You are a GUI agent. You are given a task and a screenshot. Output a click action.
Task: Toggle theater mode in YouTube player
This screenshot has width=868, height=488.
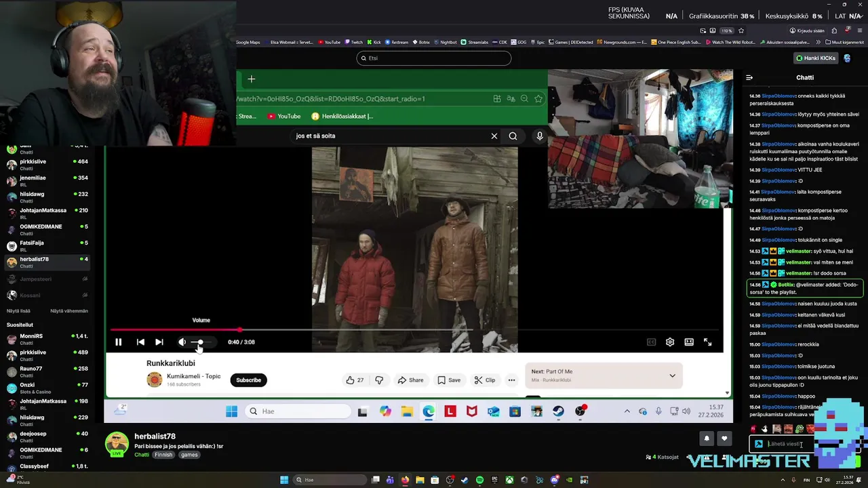pos(689,342)
